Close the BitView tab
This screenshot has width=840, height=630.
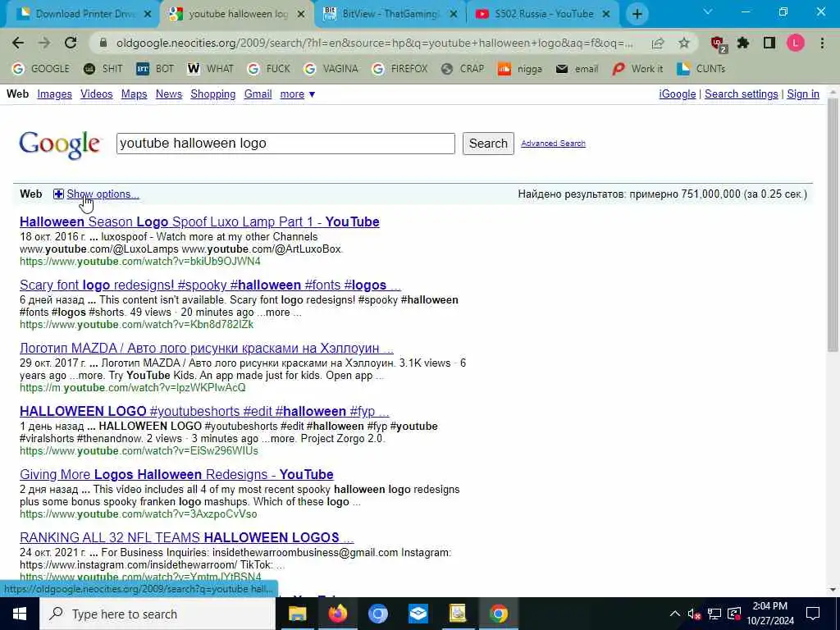coord(454,14)
